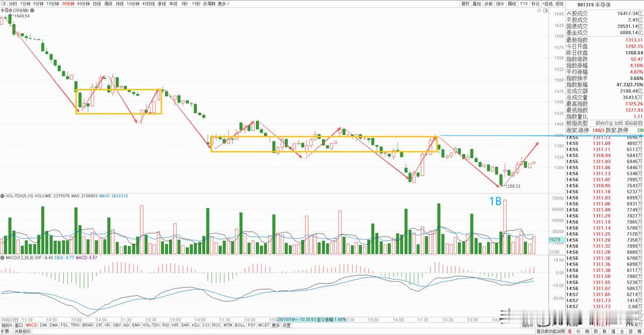Select the 60分钟 period
644x335 pixels.
[83, 4]
